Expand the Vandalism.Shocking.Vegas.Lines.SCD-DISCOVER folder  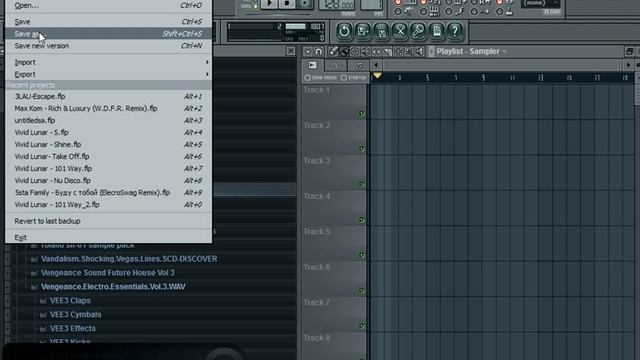(129, 259)
